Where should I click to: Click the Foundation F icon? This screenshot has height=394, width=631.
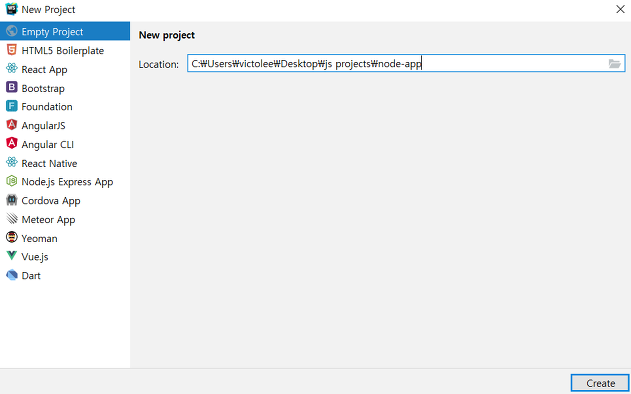(x=12, y=106)
